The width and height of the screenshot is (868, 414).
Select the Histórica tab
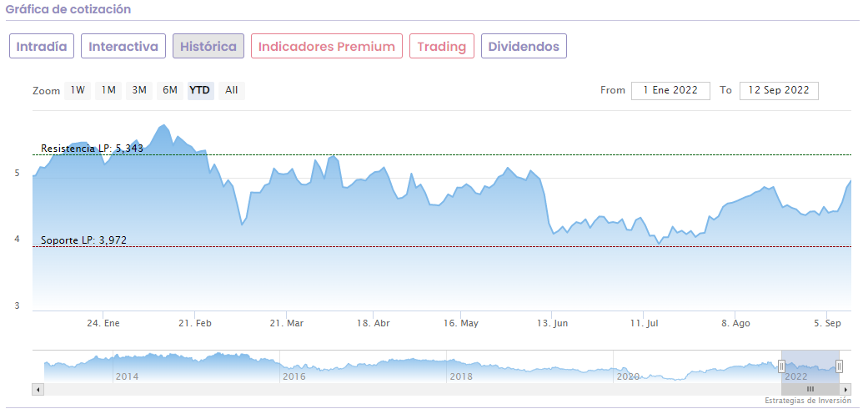pos(208,47)
